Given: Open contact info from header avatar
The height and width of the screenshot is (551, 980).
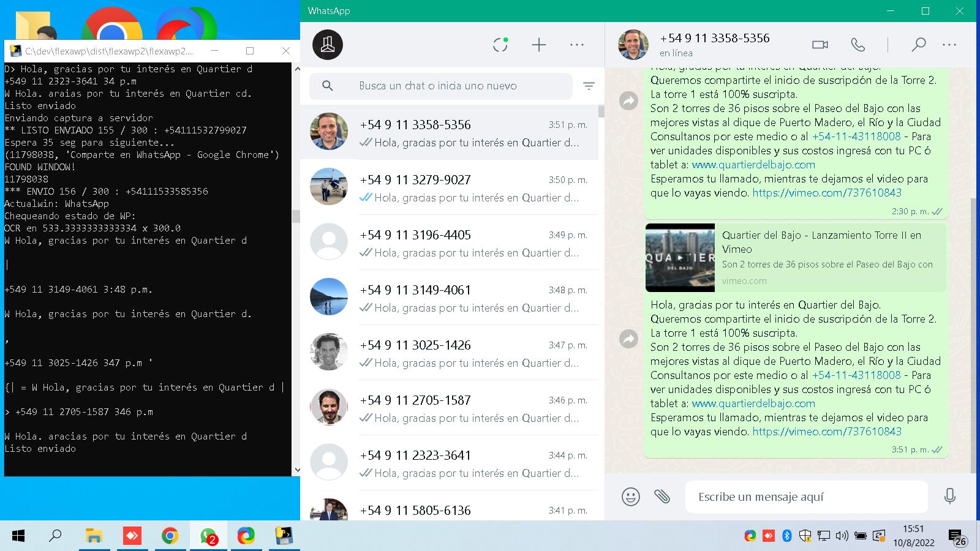Looking at the screenshot, I should [x=633, y=45].
